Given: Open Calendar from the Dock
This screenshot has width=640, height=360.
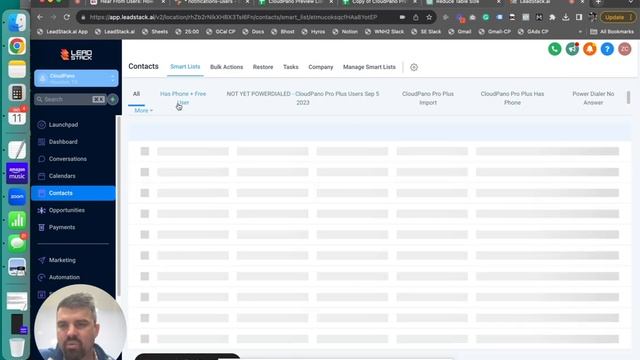Looking at the screenshot, I should pos(17,116).
